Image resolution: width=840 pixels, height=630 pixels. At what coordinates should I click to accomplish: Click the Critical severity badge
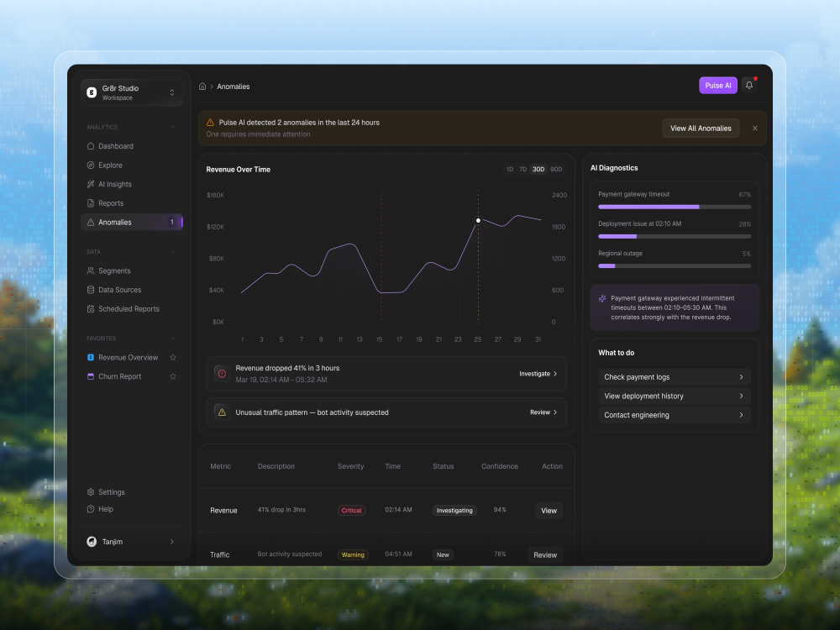[x=351, y=511]
